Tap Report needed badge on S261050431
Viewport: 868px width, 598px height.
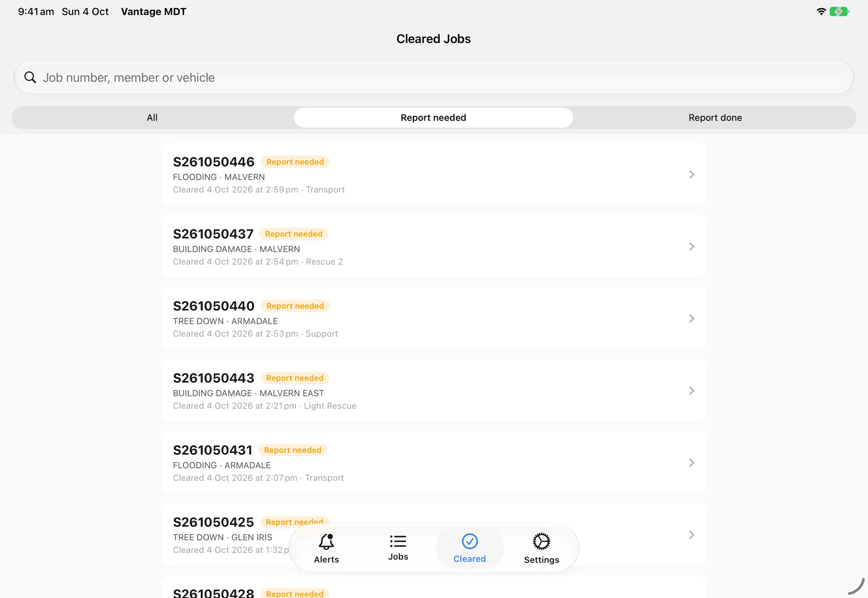293,450
